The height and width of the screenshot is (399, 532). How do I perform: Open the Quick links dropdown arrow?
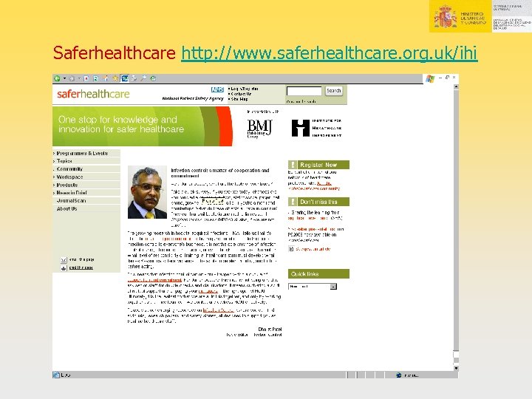coord(333,287)
